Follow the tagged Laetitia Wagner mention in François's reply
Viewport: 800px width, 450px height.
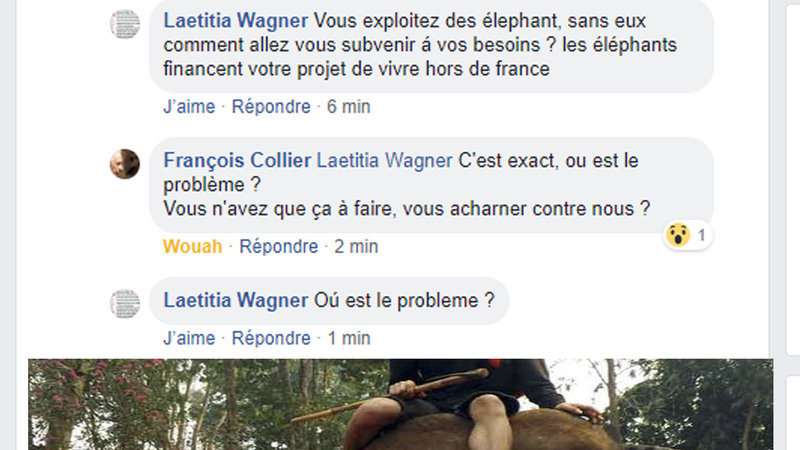[x=385, y=161]
